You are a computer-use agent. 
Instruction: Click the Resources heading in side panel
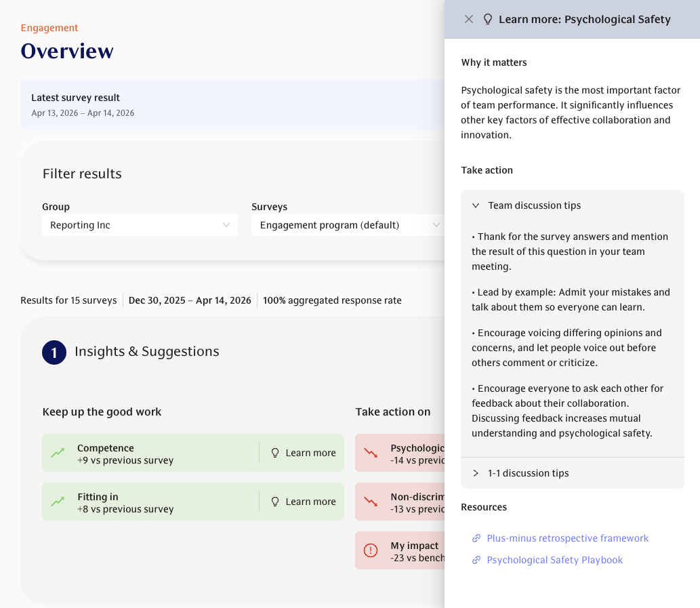(484, 507)
